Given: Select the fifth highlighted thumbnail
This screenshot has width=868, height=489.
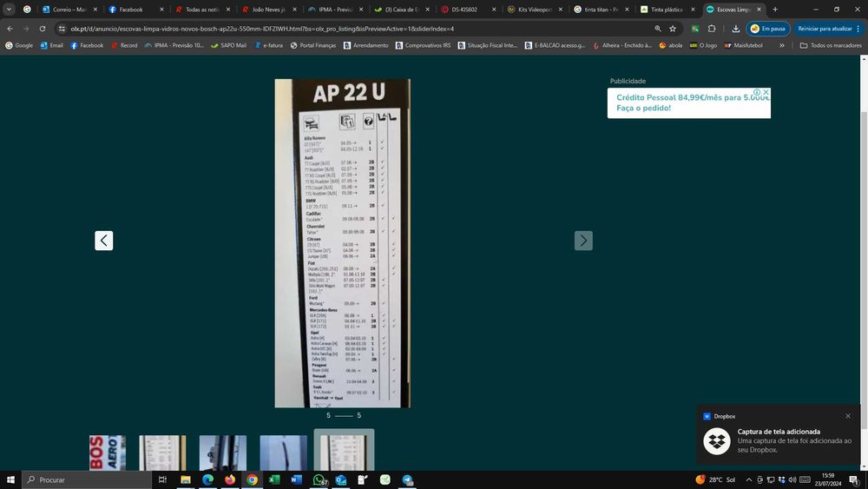Looking at the screenshot, I should click(x=344, y=450).
